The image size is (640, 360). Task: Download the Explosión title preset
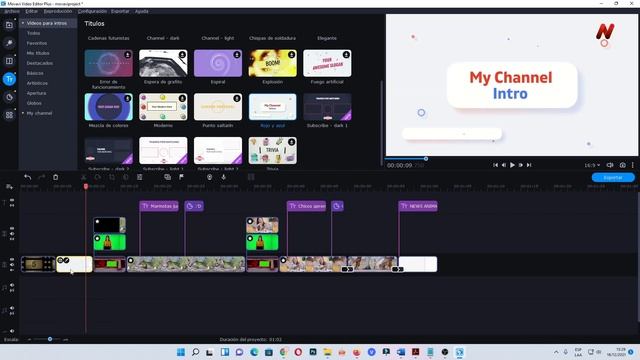click(x=291, y=55)
